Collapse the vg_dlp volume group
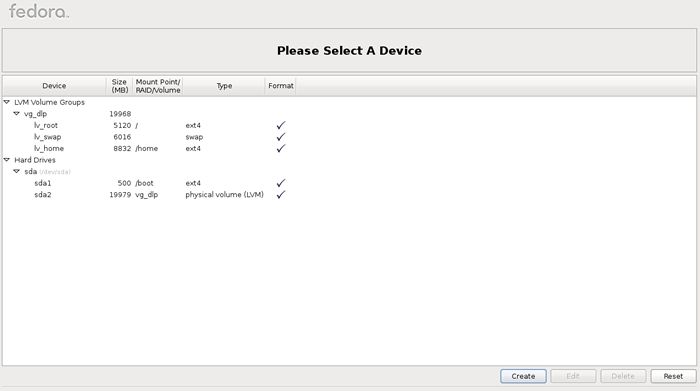Screen dimensions: 700x391 click(17, 114)
